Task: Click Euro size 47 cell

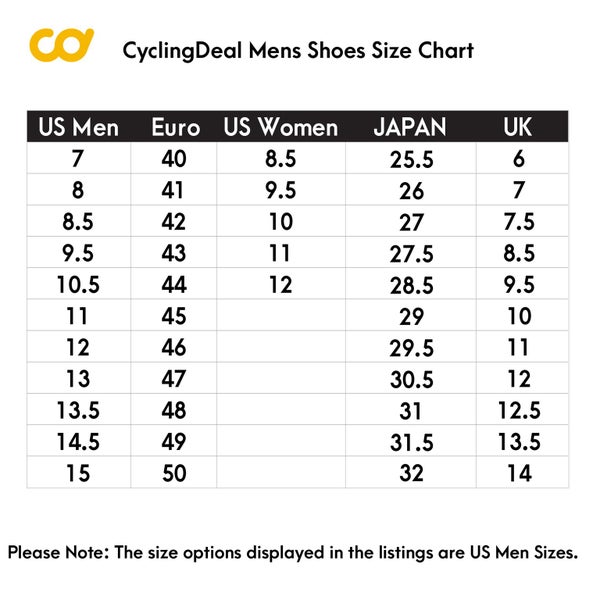Action: [x=174, y=380]
